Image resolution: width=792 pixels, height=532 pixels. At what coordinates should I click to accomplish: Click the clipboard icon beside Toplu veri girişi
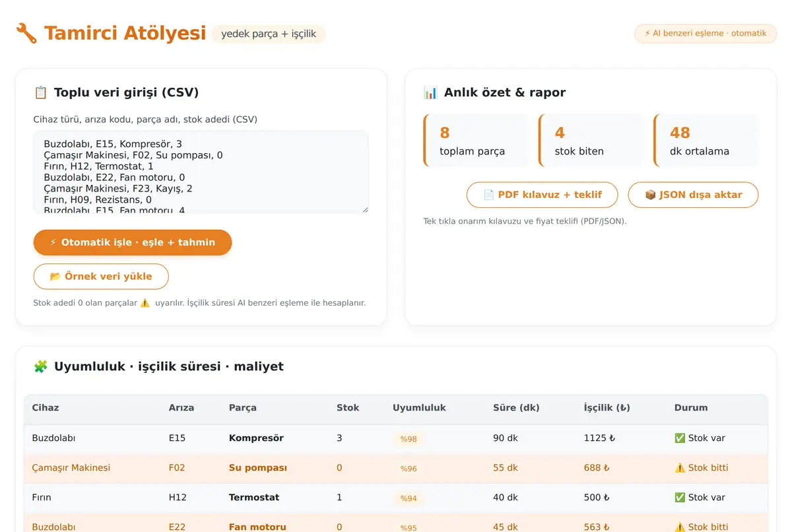[x=40, y=92]
